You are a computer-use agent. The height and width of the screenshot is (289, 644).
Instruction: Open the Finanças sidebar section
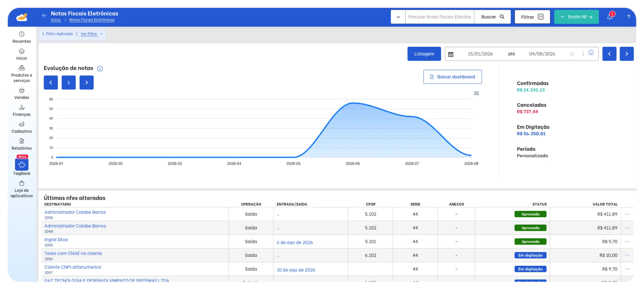[21, 111]
